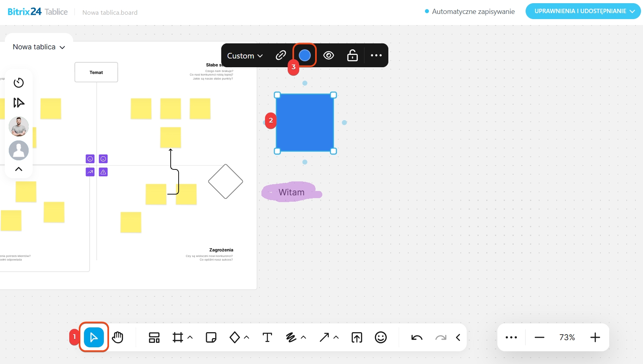
Task: Open more options in shape toolbar
Action: [376, 55]
